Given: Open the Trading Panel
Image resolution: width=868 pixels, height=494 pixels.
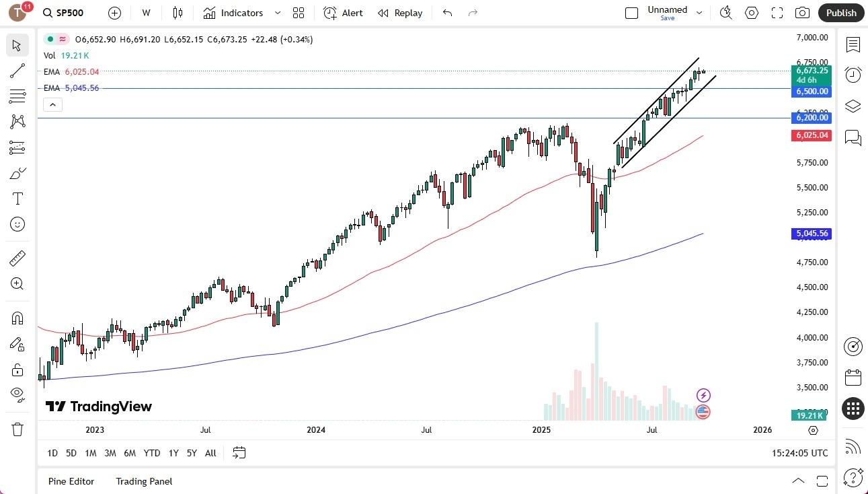Looking at the screenshot, I should [x=143, y=481].
